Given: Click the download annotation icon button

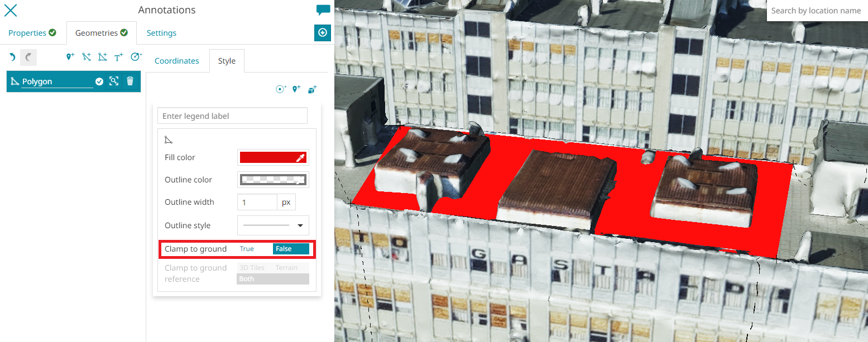Looking at the screenshot, I should pos(323,33).
